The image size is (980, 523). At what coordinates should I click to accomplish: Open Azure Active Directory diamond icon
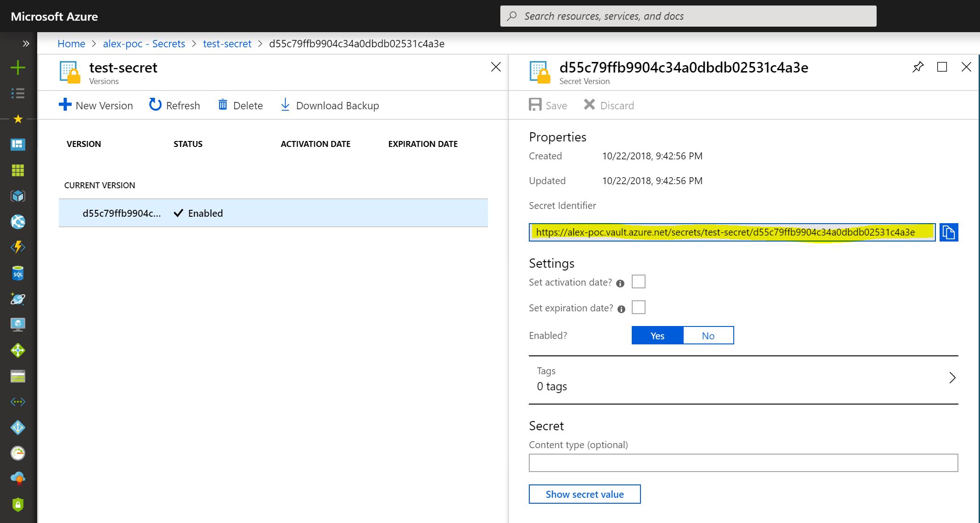tap(18, 427)
